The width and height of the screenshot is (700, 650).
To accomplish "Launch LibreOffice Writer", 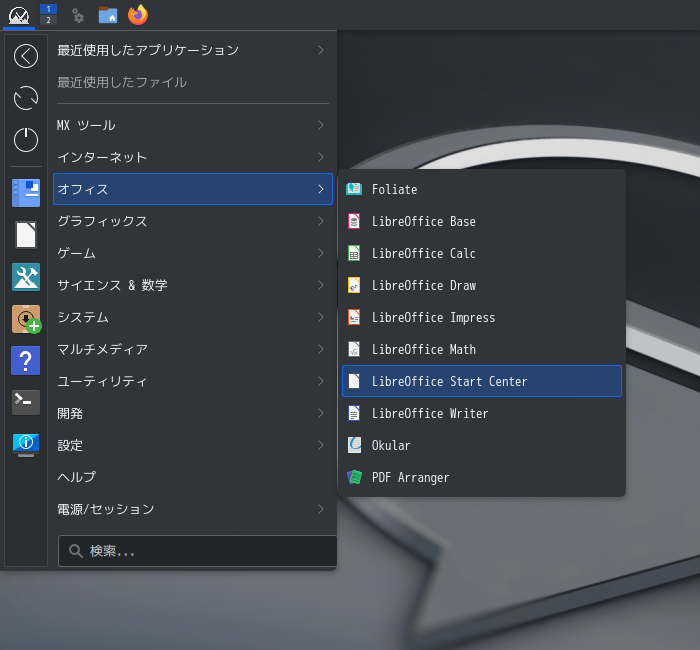I will pyautogui.click(x=482, y=413).
